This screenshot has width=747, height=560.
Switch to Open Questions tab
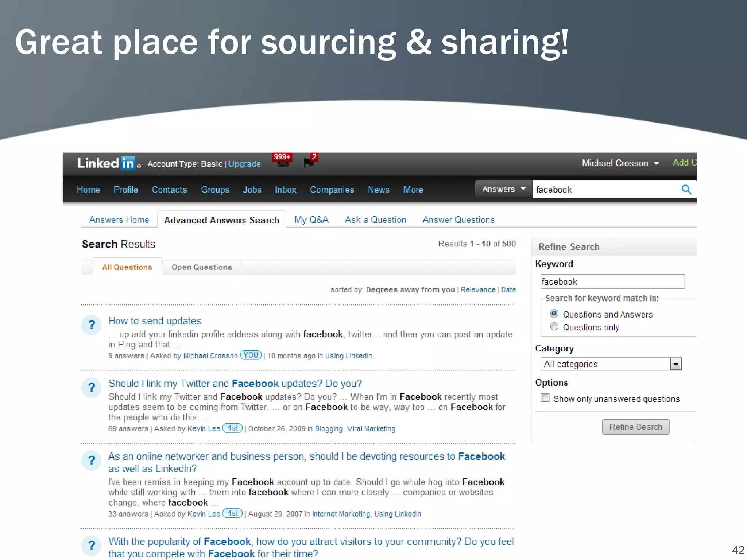(x=202, y=267)
